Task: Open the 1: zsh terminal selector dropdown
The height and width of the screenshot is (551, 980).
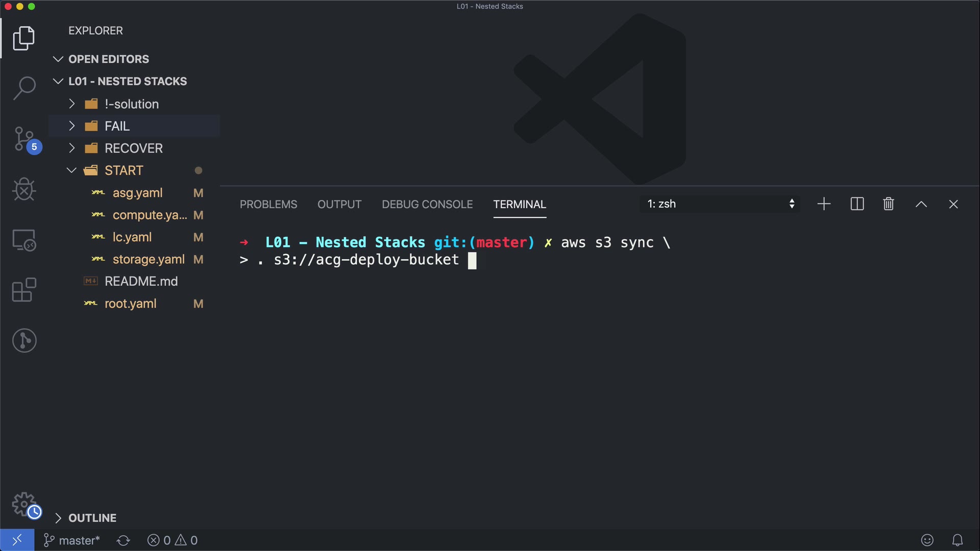Action: point(720,204)
